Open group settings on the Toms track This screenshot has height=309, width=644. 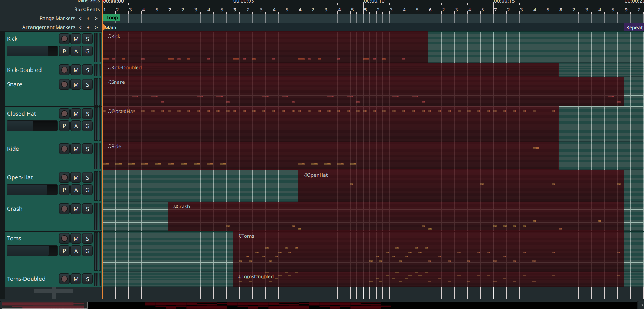pyautogui.click(x=88, y=251)
